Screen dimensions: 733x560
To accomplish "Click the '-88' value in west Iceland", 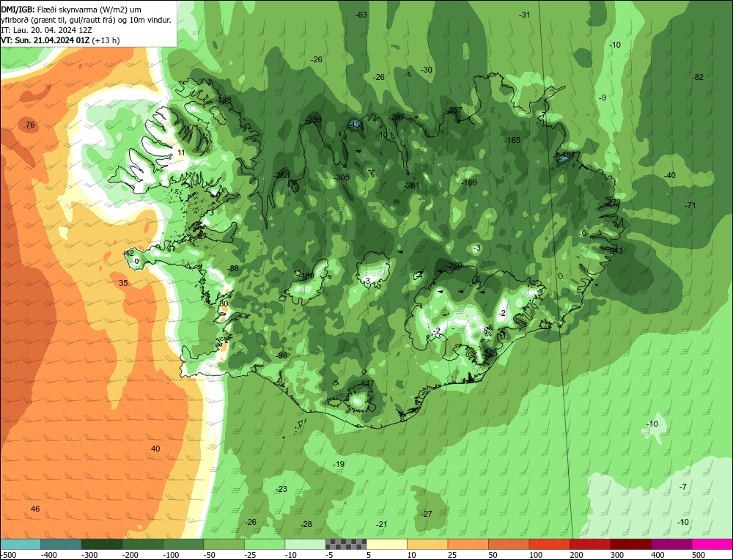I will 233,268.
